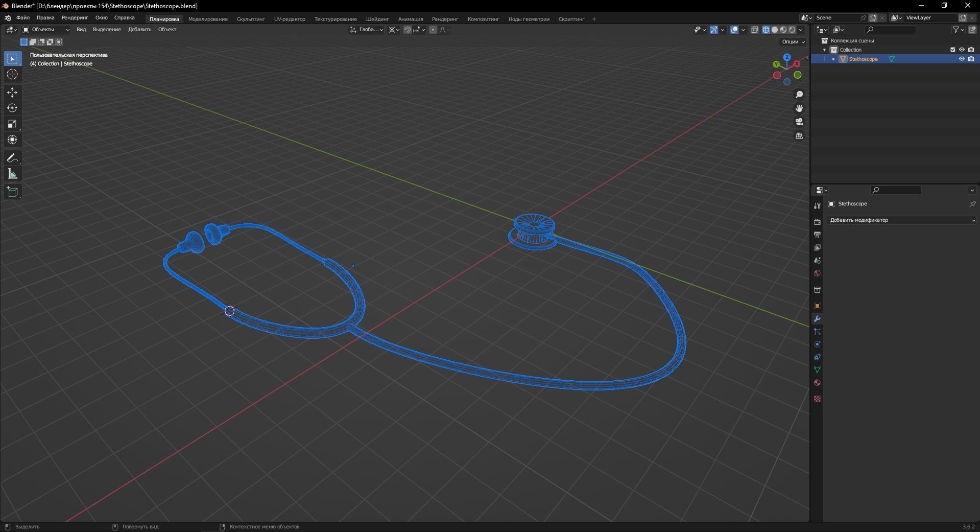The height and width of the screenshot is (532, 980).
Task: Open the View Layer properties tab
Action: 817,247
